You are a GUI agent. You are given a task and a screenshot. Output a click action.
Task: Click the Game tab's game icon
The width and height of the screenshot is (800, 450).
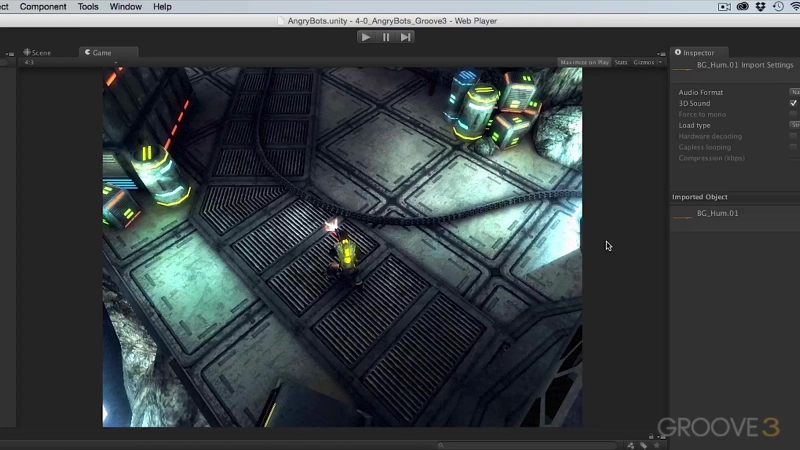pos(88,52)
